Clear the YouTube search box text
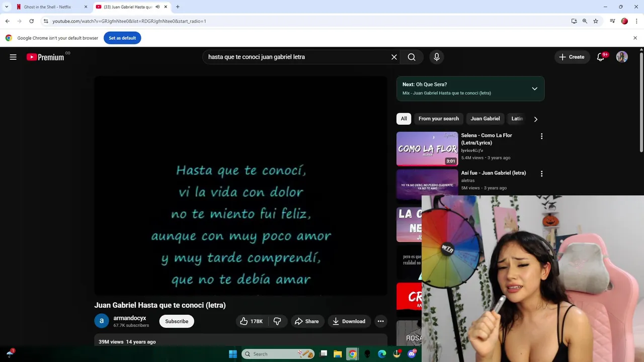Image resolution: width=644 pixels, height=362 pixels. tap(394, 57)
